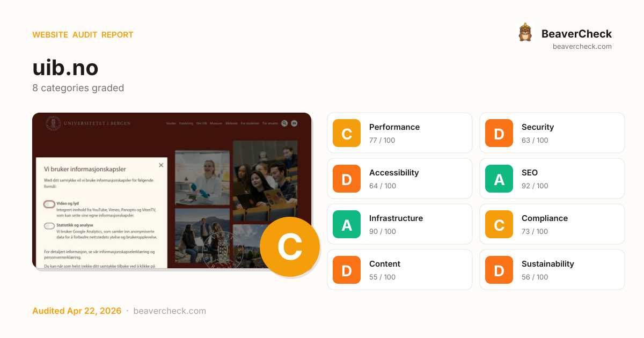
Task: Toggle the Video og lyd switch
Action: pyautogui.click(x=49, y=204)
